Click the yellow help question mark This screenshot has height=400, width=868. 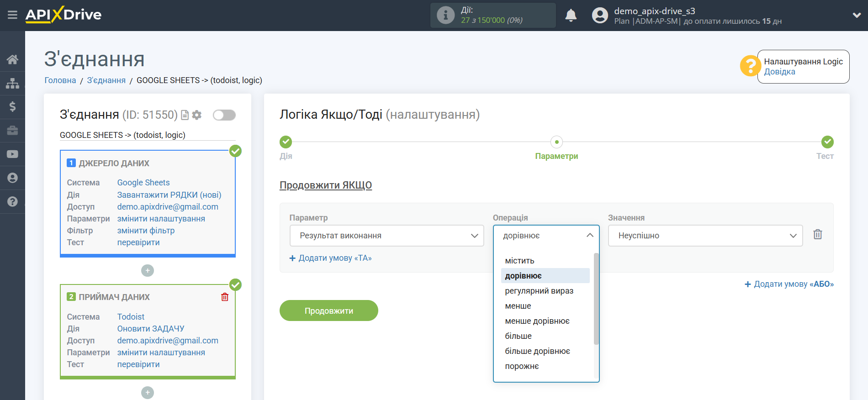750,66
